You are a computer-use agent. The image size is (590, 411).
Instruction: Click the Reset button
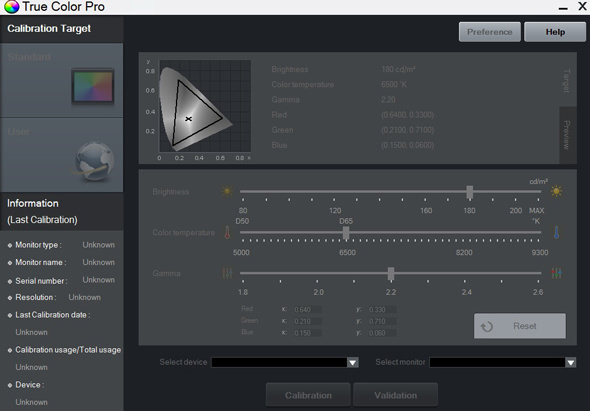tap(520, 326)
